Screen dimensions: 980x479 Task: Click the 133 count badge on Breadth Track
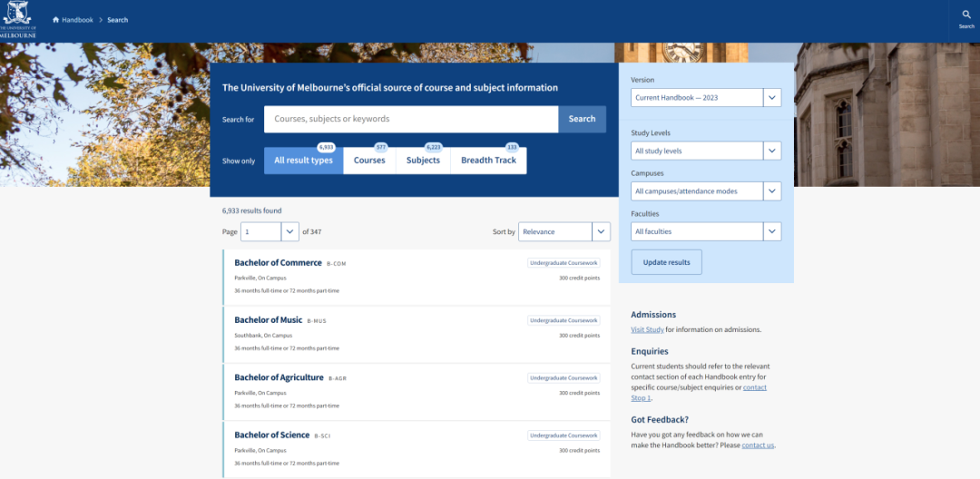coord(513,147)
